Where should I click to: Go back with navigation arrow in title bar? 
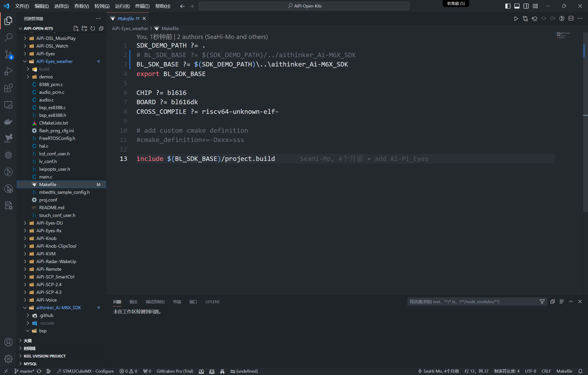coord(182,6)
